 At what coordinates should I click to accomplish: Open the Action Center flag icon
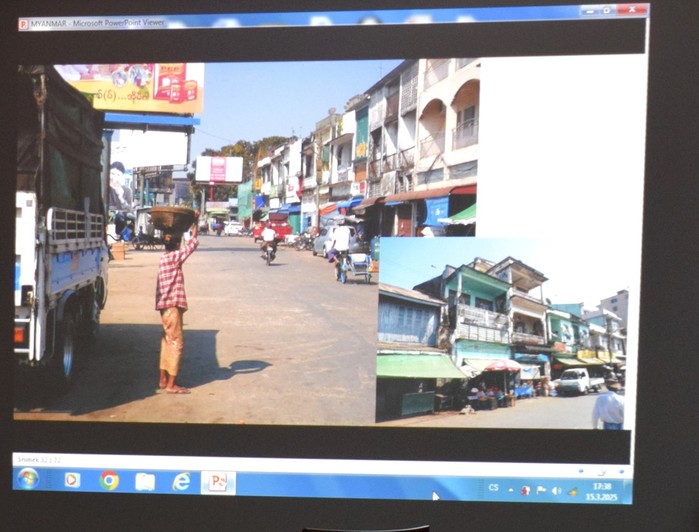click(541, 490)
